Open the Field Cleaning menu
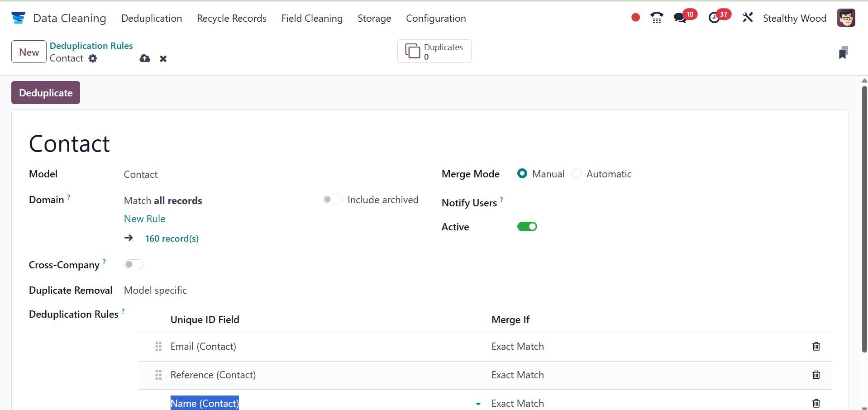The height and width of the screenshot is (410, 868). click(x=312, y=19)
